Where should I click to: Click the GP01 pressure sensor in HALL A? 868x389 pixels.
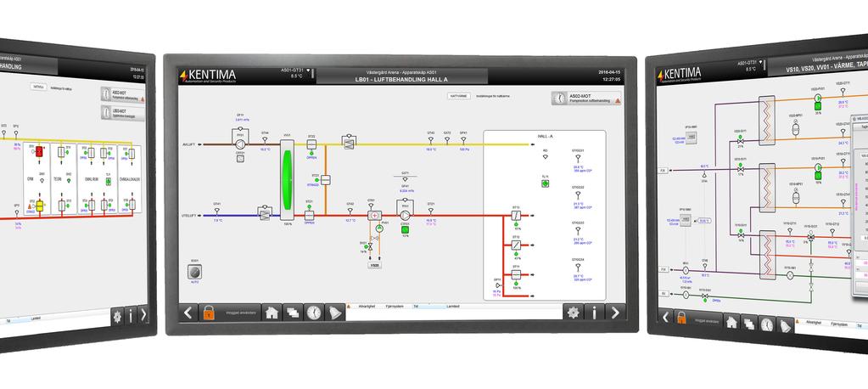[498, 285]
